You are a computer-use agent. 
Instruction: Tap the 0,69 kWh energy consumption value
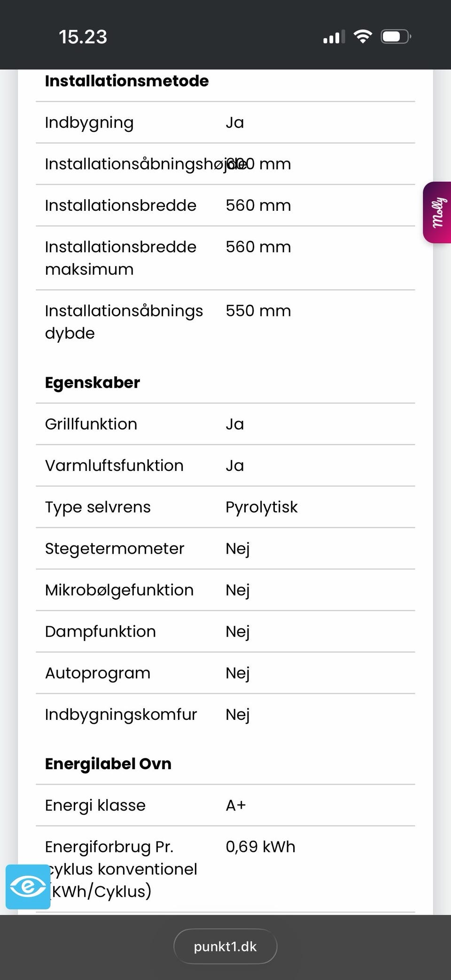pyautogui.click(x=260, y=847)
